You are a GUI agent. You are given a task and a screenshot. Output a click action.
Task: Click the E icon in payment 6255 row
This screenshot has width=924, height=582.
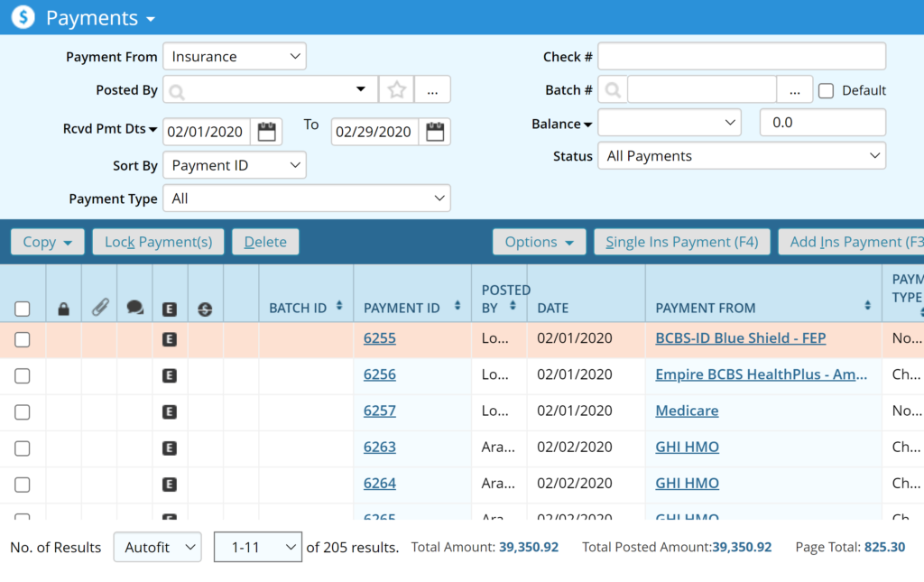click(169, 339)
